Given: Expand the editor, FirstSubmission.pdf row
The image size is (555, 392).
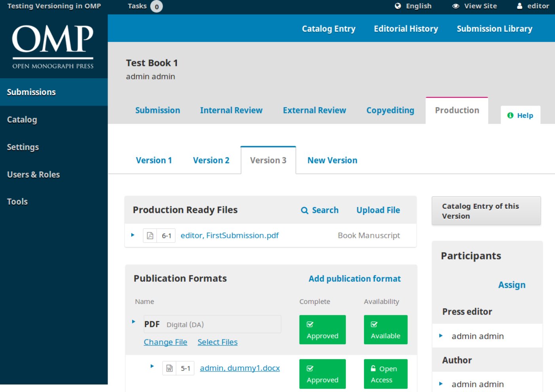Looking at the screenshot, I should pos(133,235).
